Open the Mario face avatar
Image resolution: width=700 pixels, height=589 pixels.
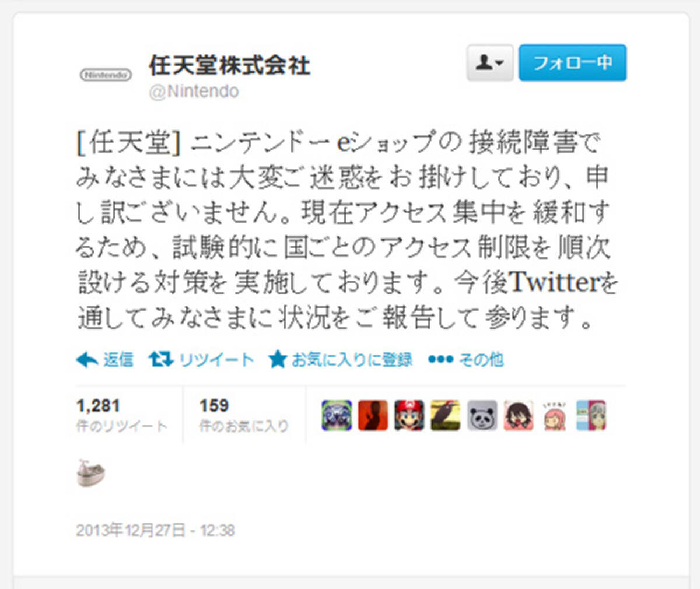pos(409,416)
